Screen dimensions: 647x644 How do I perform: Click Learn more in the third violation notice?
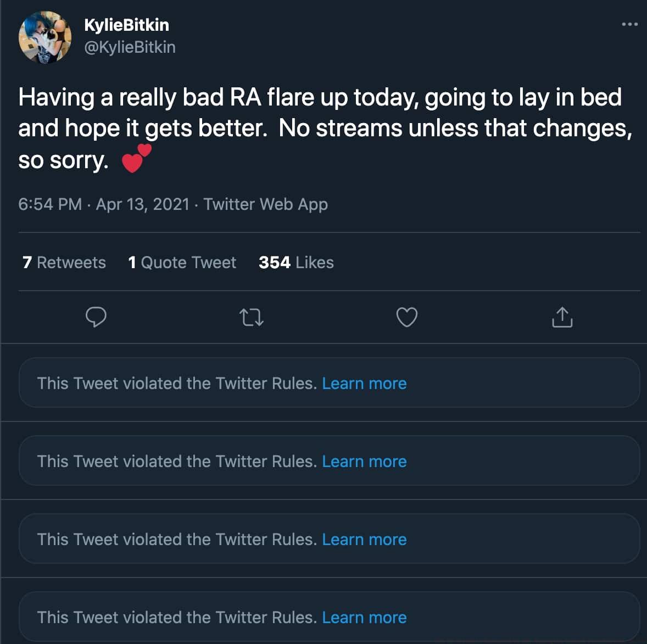coord(364,539)
